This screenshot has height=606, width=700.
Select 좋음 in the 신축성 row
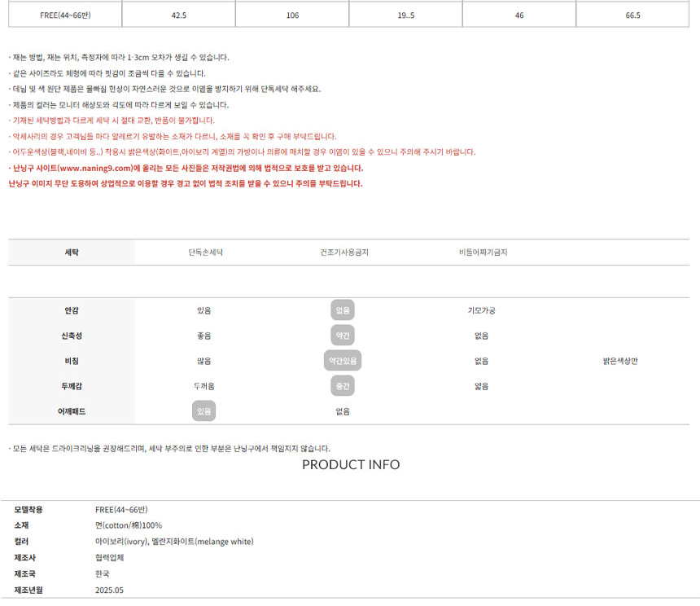pyautogui.click(x=204, y=336)
